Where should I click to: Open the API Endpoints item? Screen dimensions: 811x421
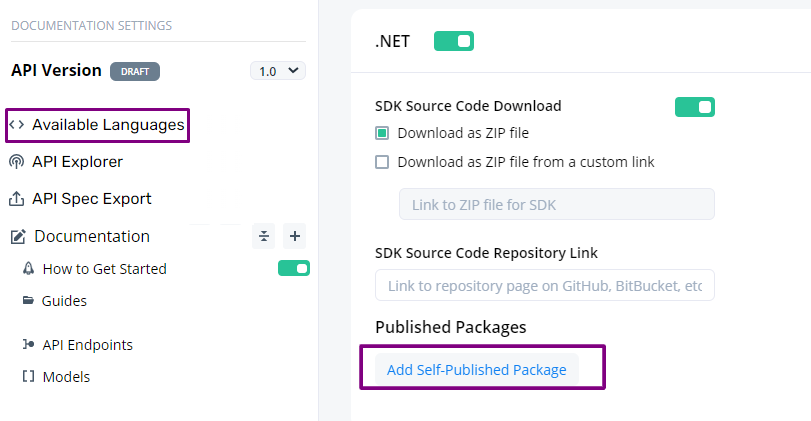click(87, 345)
